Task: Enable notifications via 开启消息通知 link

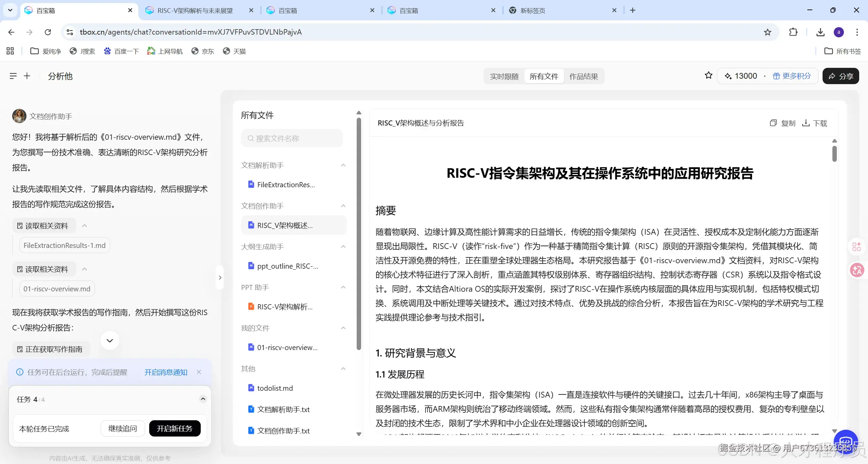Action: pyautogui.click(x=165, y=372)
